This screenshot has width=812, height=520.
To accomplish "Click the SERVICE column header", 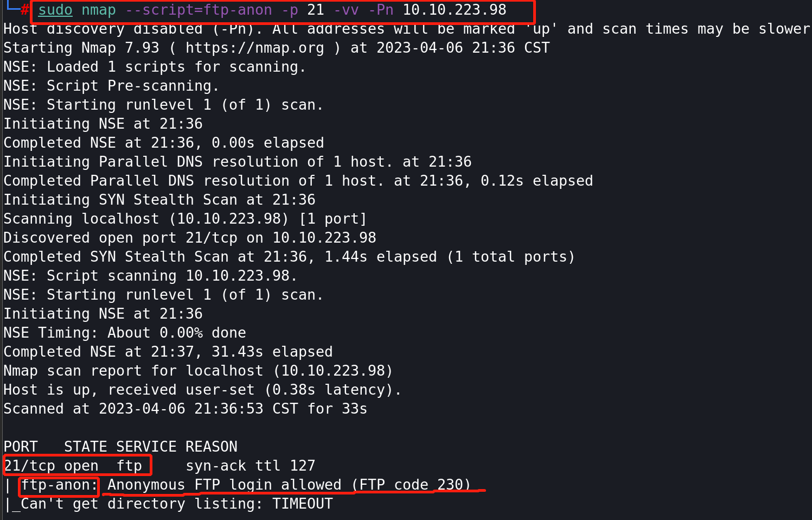I will click(x=146, y=447).
